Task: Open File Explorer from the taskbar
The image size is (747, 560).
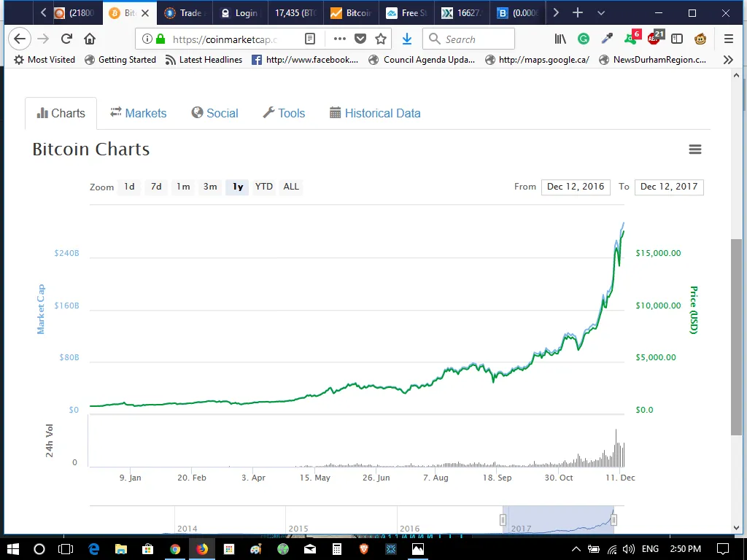Action: point(120,549)
